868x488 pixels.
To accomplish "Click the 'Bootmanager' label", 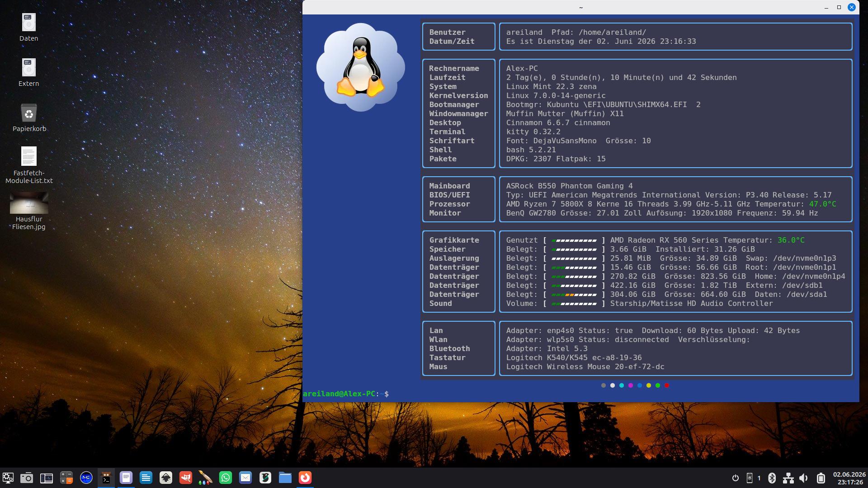I will (x=454, y=105).
